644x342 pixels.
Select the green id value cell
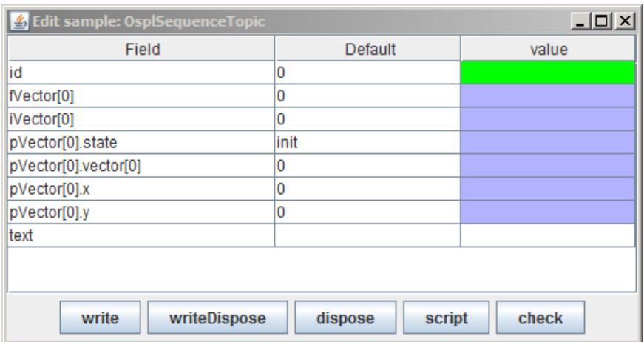pos(548,73)
